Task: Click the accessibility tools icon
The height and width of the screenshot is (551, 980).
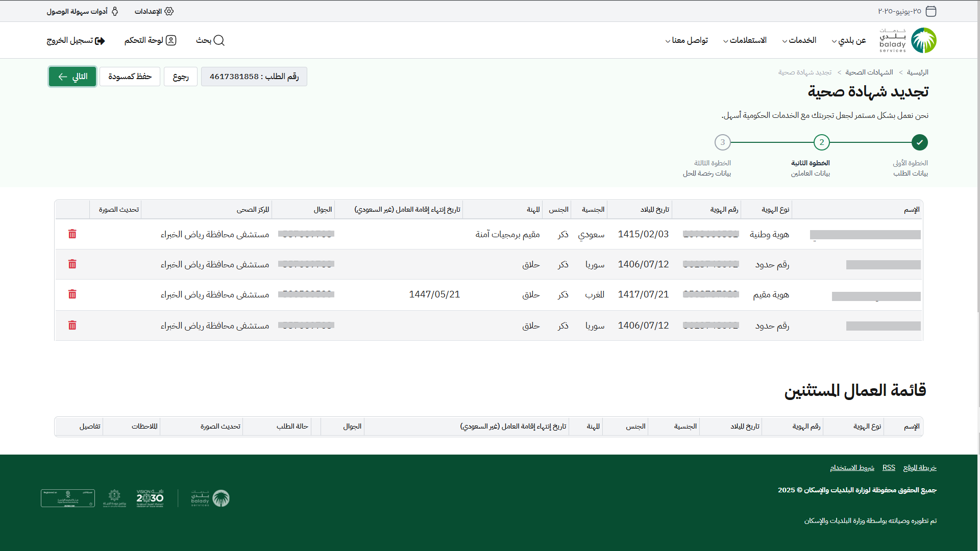Action: 115,11
